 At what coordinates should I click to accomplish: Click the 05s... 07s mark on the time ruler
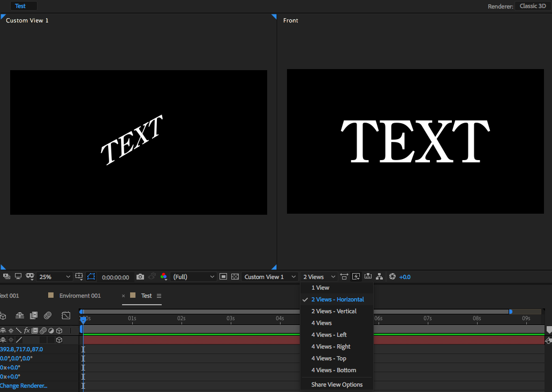[x=428, y=319]
